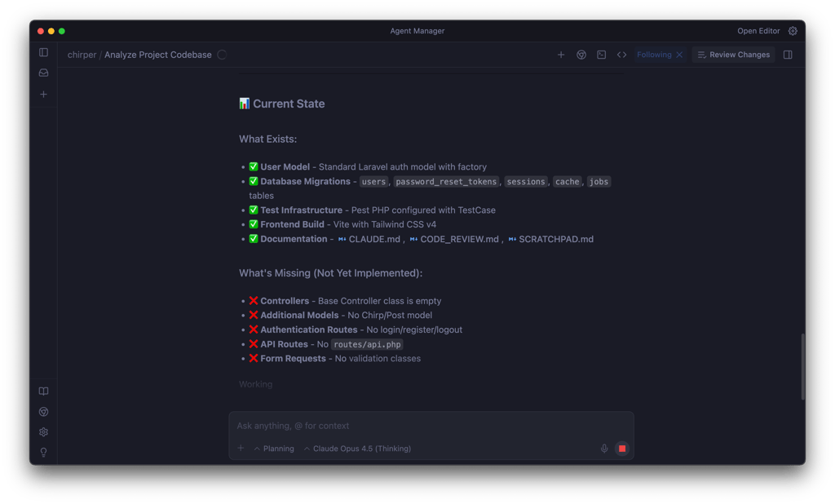This screenshot has width=835, height=504.
Task: Click Open Editor button
Action: pyautogui.click(x=758, y=31)
